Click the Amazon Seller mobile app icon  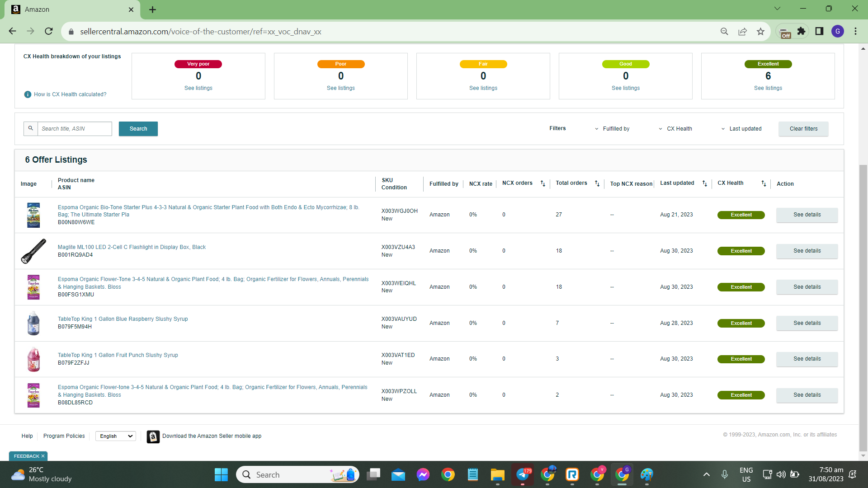(153, 436)
